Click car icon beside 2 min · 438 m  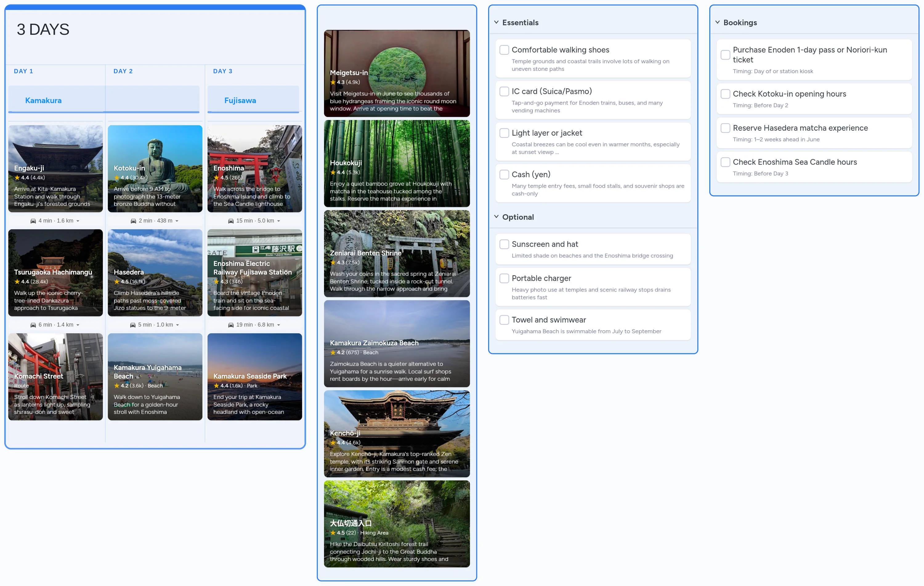(133, 221)
